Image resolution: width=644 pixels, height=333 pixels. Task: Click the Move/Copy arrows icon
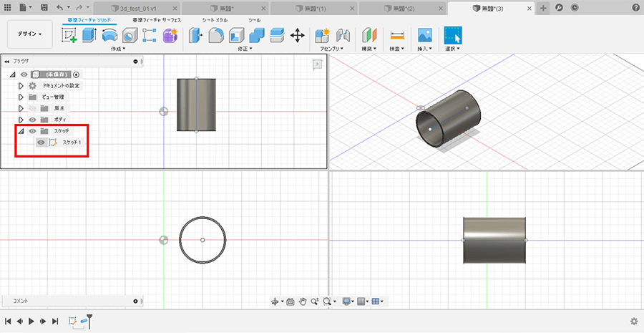pos(298,35)
